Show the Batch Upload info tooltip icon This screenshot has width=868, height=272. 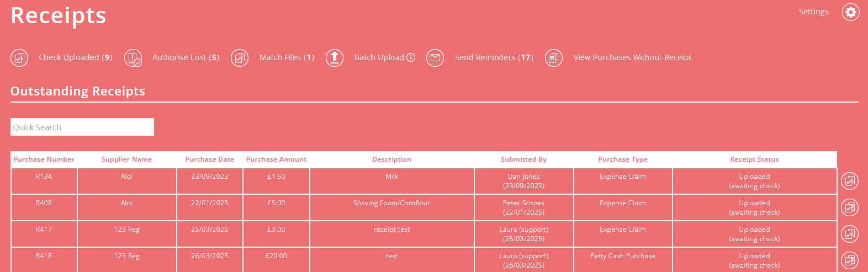tap(411, 57)
